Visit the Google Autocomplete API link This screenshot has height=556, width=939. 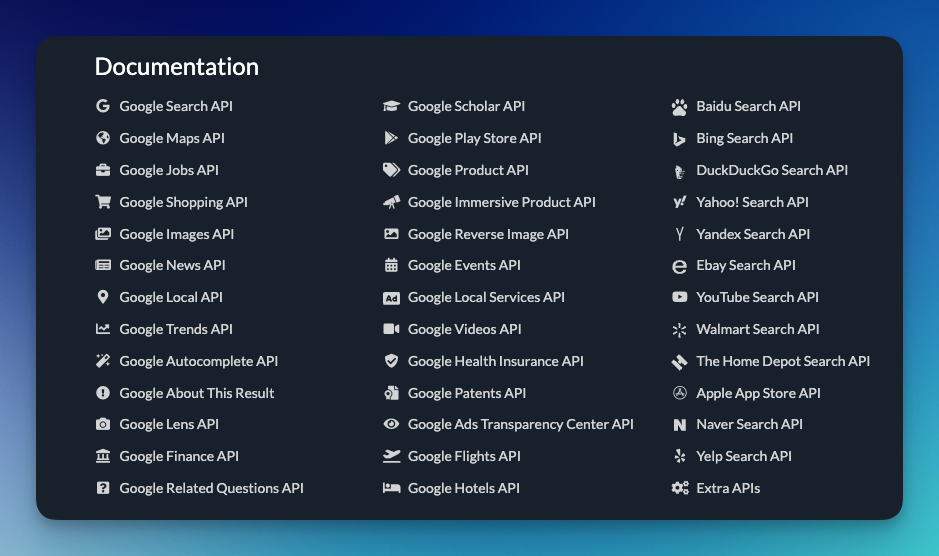click(199, 361)
